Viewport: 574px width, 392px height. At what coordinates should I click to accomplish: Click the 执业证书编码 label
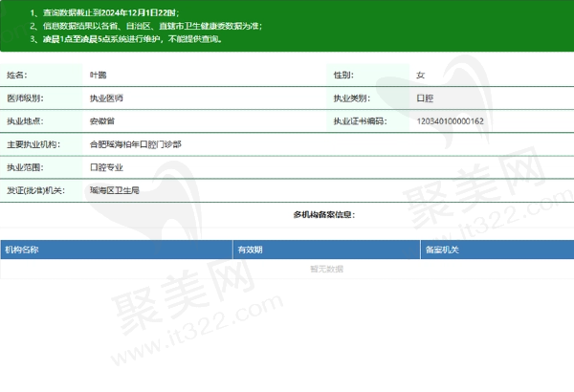click(359, 121)
